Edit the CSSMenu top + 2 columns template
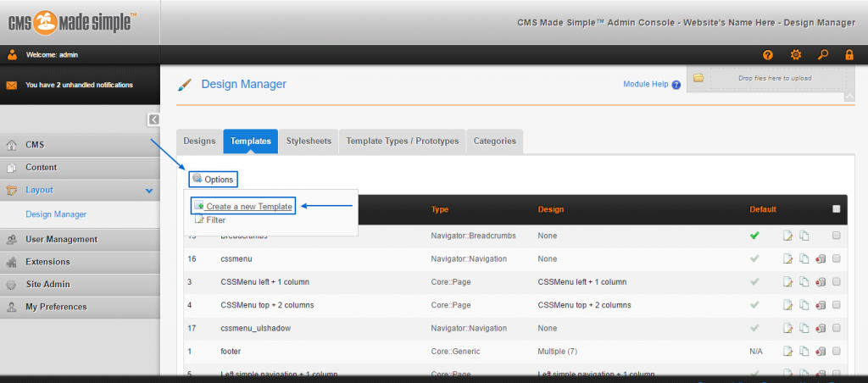This screenshot has height=383, width=868. pyautogui.click(x=787, y=306)
